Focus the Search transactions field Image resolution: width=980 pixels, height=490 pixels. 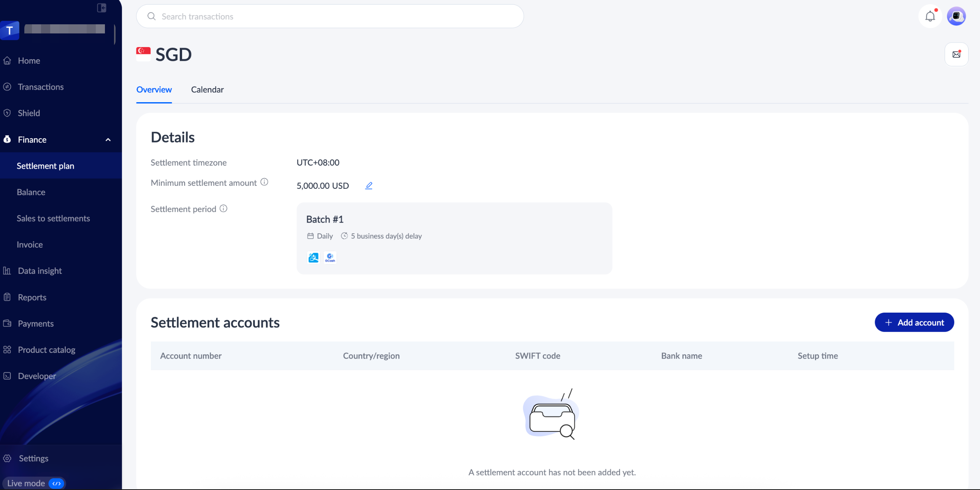coord(330,16)
